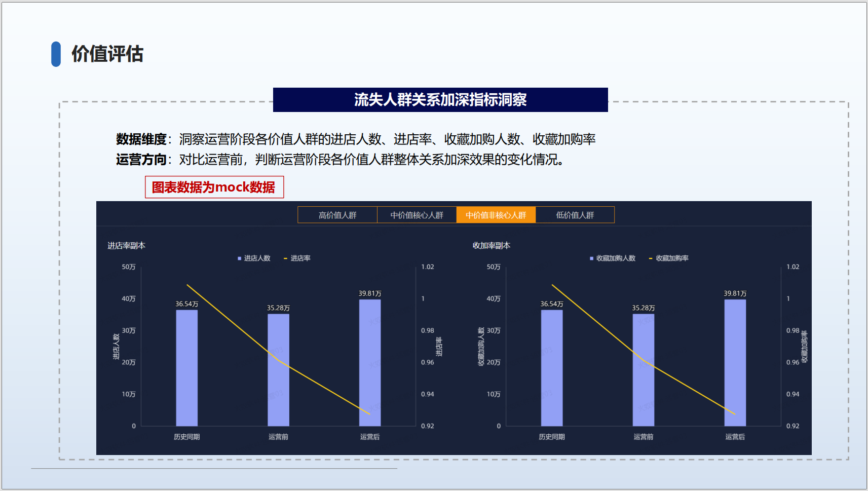This screenshot has height=491, width=868.
Task: Open the 中价值核心人群 tab
Action: (417, 215)
